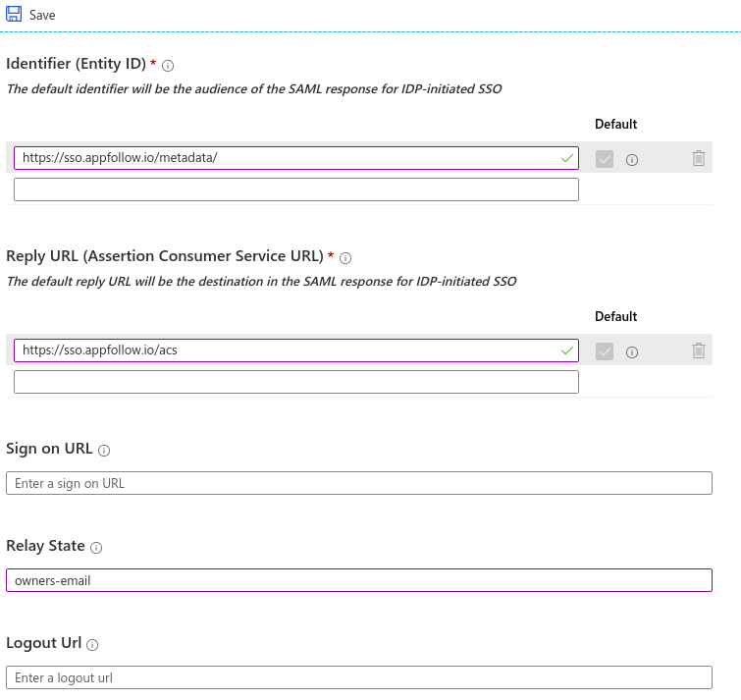Click the info icon beside the reply URL Default checkbox
This screenshot has height=700, width=741.
pos(632,351)
